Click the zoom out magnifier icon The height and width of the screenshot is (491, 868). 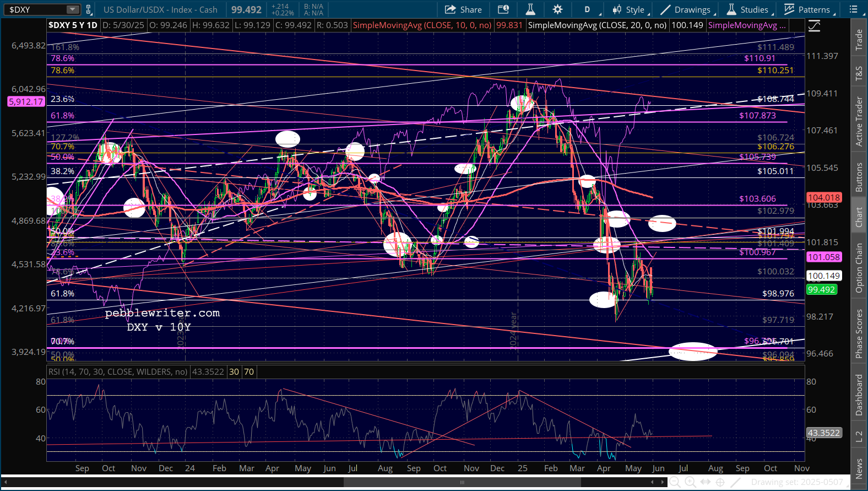click(675, 482)
